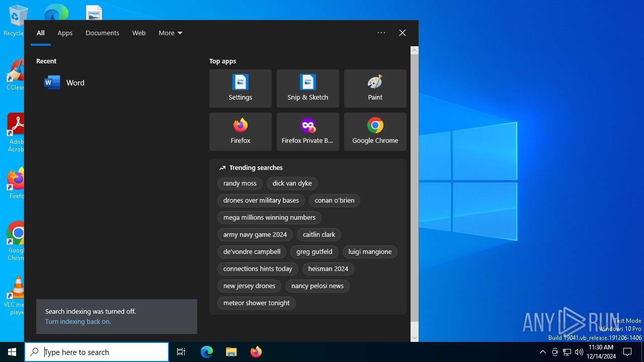Screen dimensions: 644x362
Task: Search 'connections hints today'
Action: (x=258, y=269)
